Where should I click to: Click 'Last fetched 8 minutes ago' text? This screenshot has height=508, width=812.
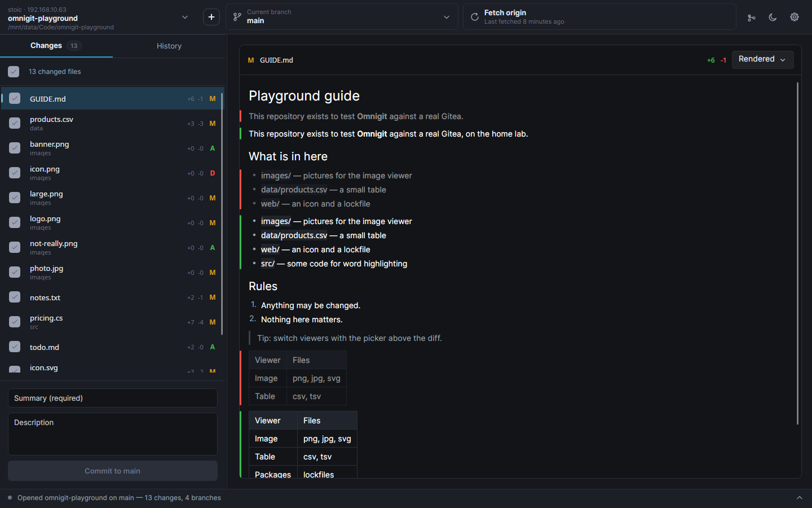coord(524,22)
